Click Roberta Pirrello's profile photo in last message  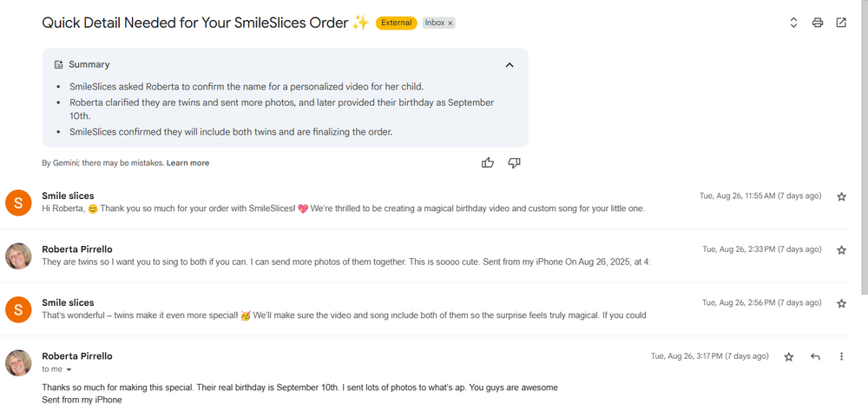(18, 362)
